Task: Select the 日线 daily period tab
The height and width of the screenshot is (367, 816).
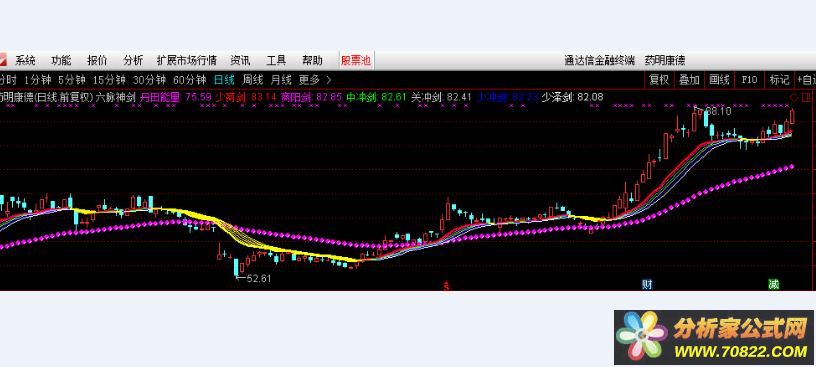Action: click(x=224, y=80)
